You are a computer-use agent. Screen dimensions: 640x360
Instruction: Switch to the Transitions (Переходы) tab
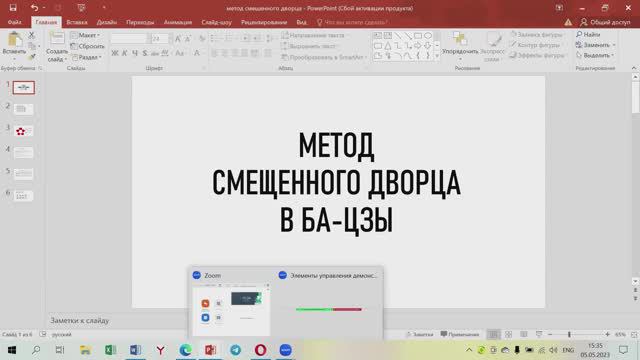(140, 22)
